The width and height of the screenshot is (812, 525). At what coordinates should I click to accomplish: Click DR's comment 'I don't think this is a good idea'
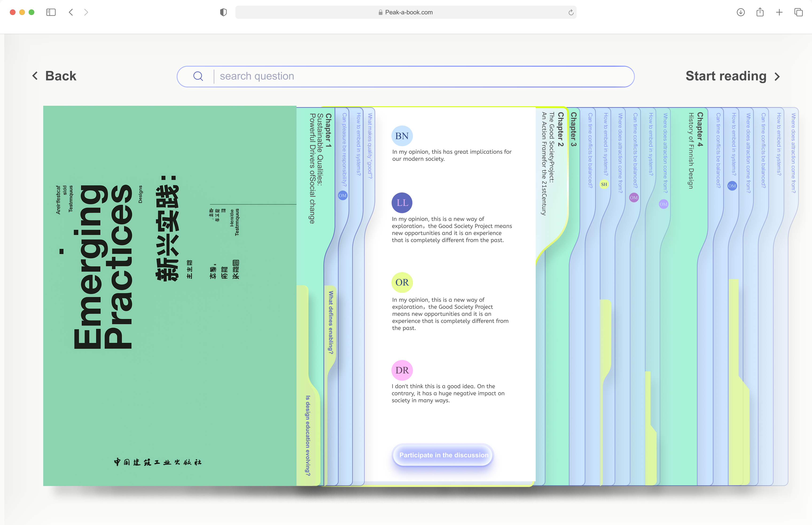(448, 393)
